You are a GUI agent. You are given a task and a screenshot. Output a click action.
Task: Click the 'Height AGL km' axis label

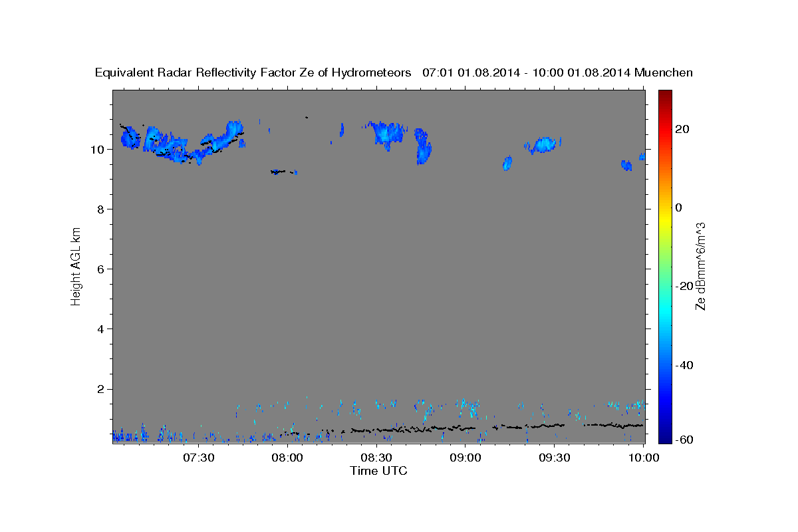76,266
